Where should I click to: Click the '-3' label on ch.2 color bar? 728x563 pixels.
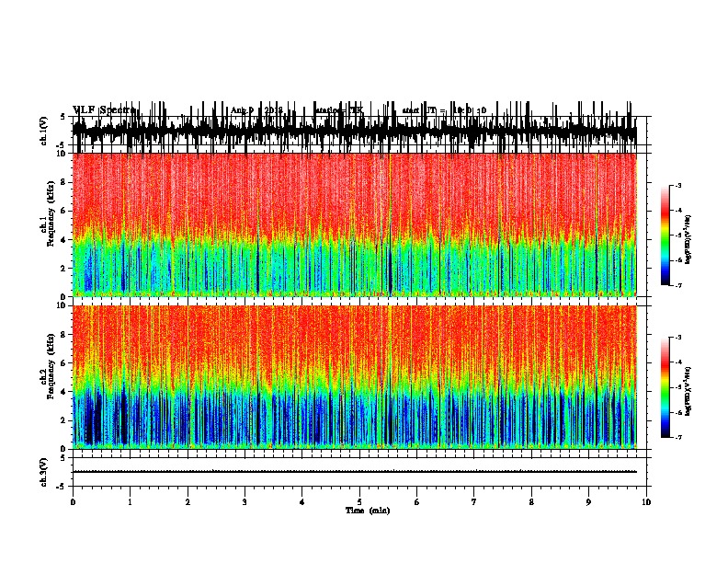(678, 338)
